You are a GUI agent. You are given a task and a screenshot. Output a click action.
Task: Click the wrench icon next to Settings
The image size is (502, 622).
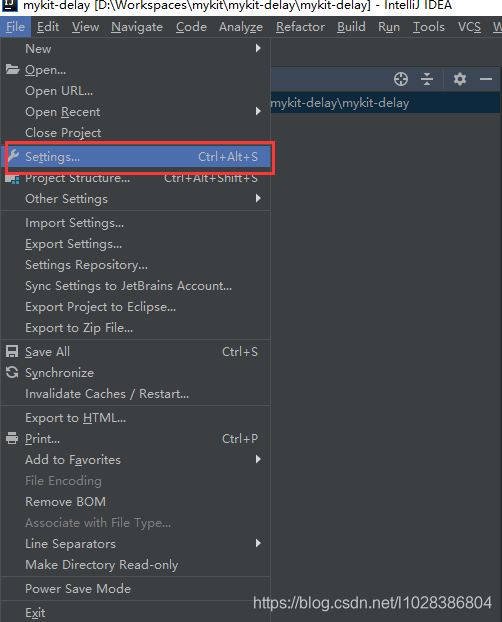point(13,156)
